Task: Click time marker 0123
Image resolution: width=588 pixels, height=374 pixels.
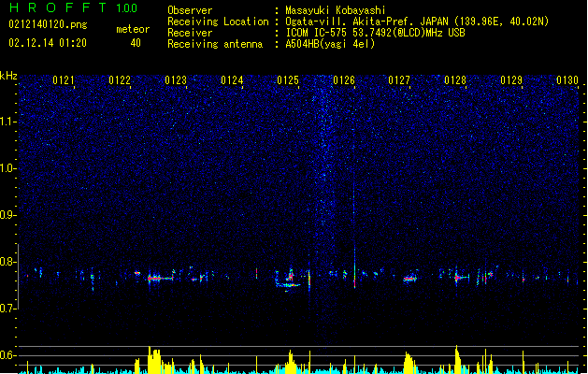Action: 176,80
